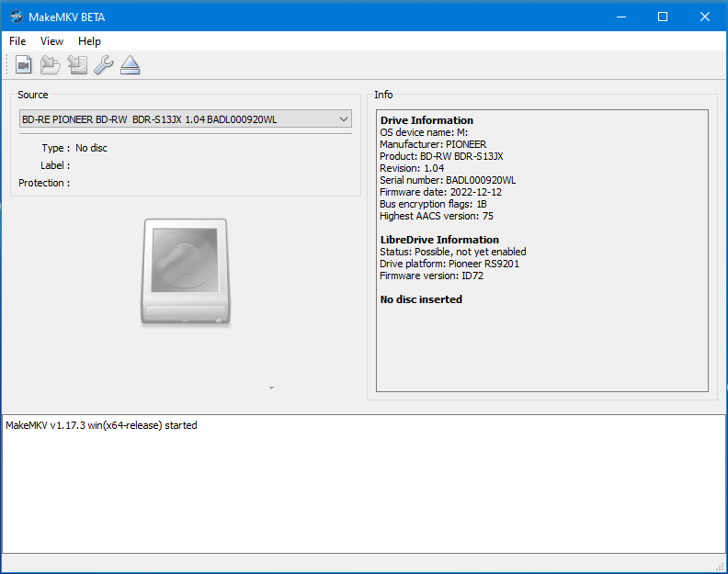Click 'Drive platform: Pioneer RS9201' line
728x574 pixels.
(449, 264)
